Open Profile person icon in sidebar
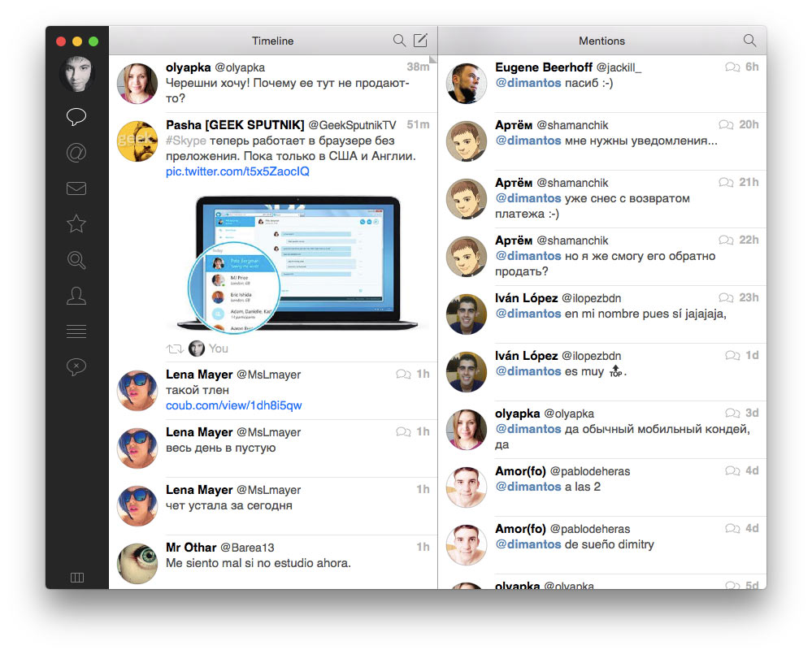Image resolution: width=812 pixels, height=654 pixels. [76, 296]
